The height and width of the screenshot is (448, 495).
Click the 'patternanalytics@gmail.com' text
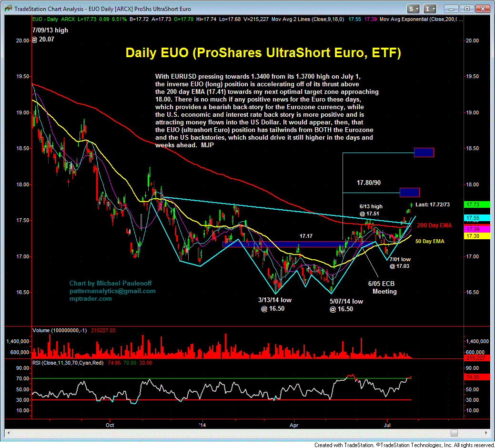112,291
